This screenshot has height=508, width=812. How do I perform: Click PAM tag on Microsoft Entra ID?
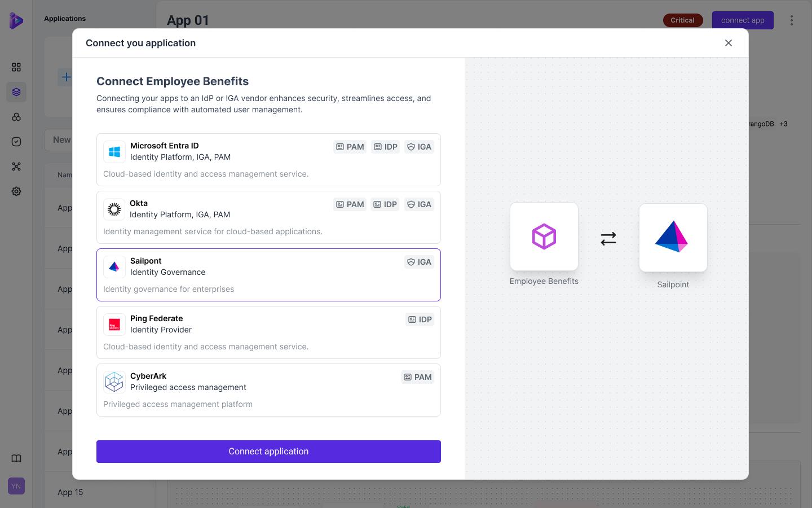pyautogui.click(x=350, y=147)
